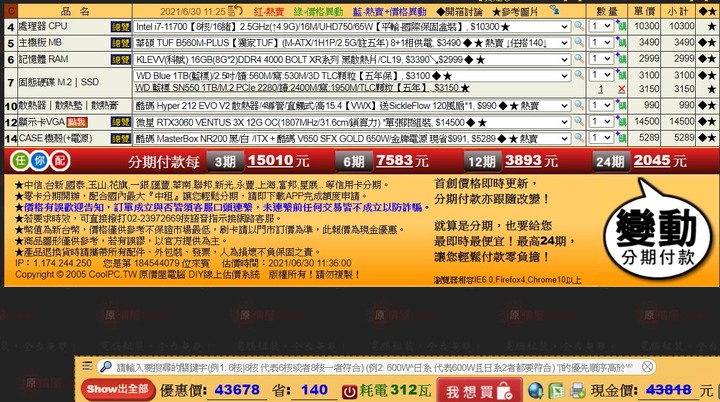Click quantity 1 link in SN550 row
720x402 pixels.
(x=601, y=90)
